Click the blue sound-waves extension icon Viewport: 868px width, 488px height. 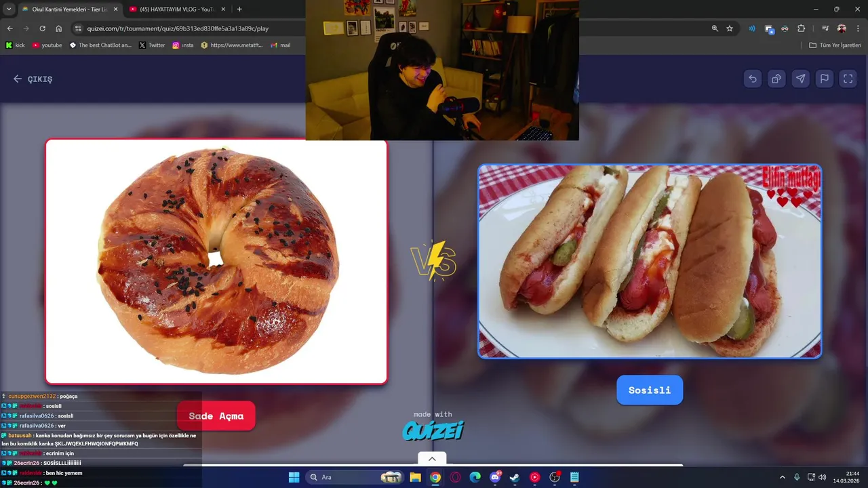coord(752,28)
